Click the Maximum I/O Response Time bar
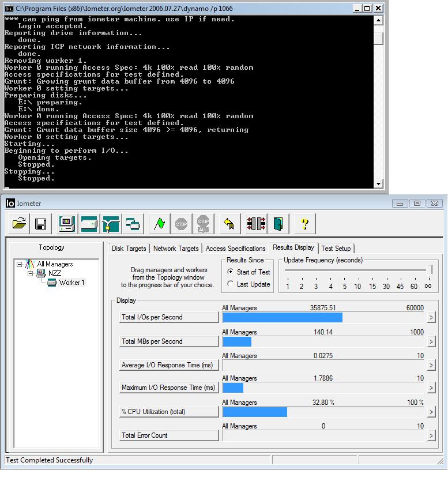Screen dimensions: 448x485 coord(323,388)
